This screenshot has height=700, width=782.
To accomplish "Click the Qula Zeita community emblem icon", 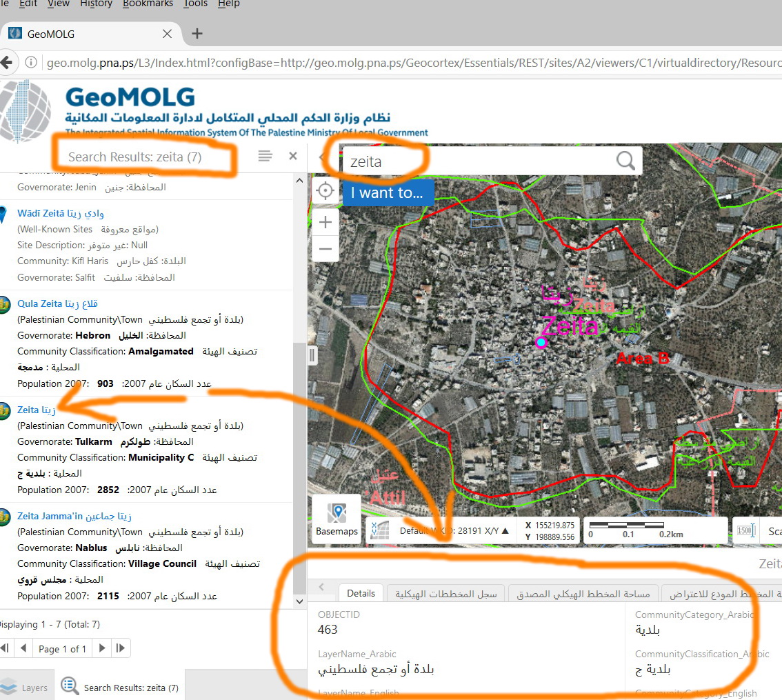I will point(5,304).
